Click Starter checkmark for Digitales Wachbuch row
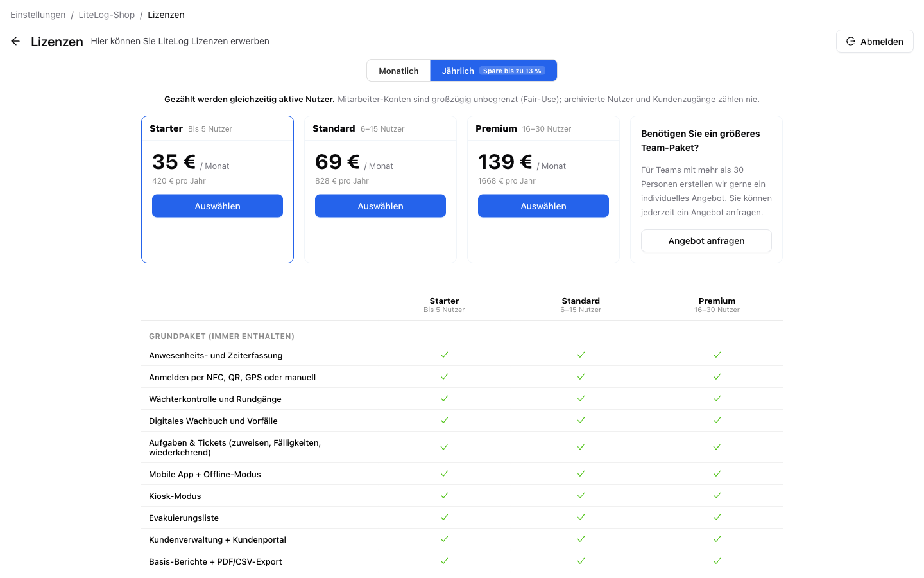Screen dimensions: 924x578 tap(444, 420)
